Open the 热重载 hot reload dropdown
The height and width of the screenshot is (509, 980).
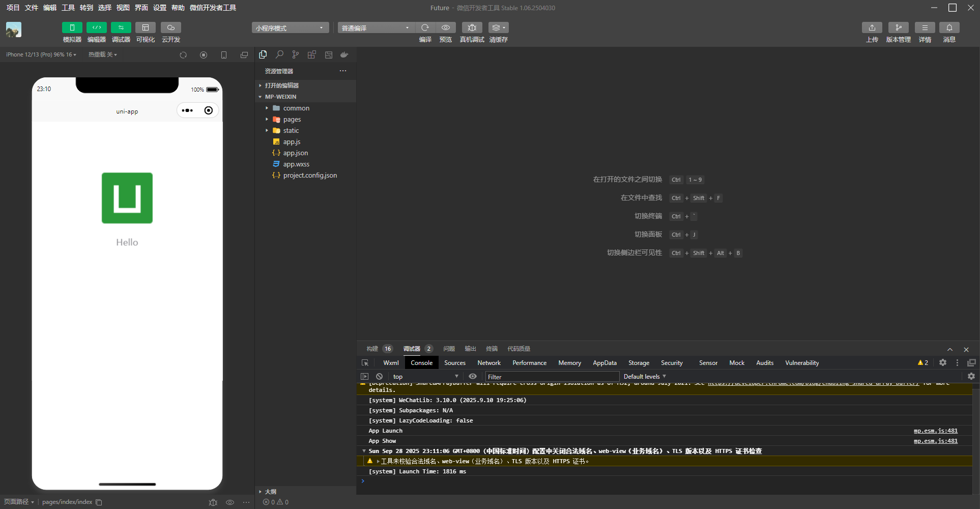click(x=102, y=54)
